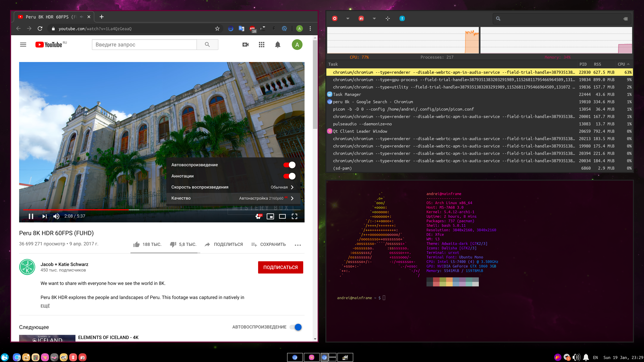Image resolution: width=644 pixels, height=362 pixels.
Task: Expand description with ЕЩЁ
Action: point(45,306)
